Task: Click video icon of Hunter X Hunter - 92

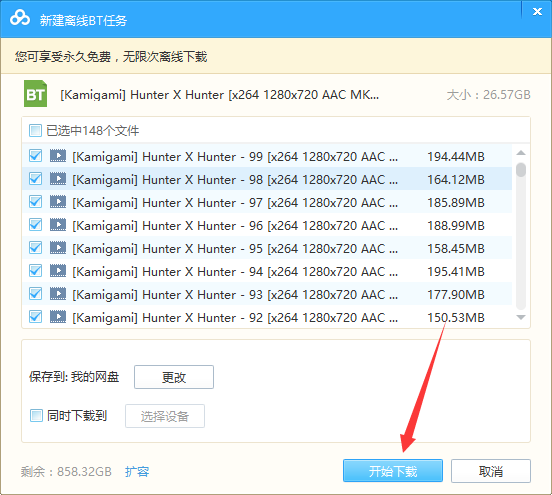Action: (58, 317)
